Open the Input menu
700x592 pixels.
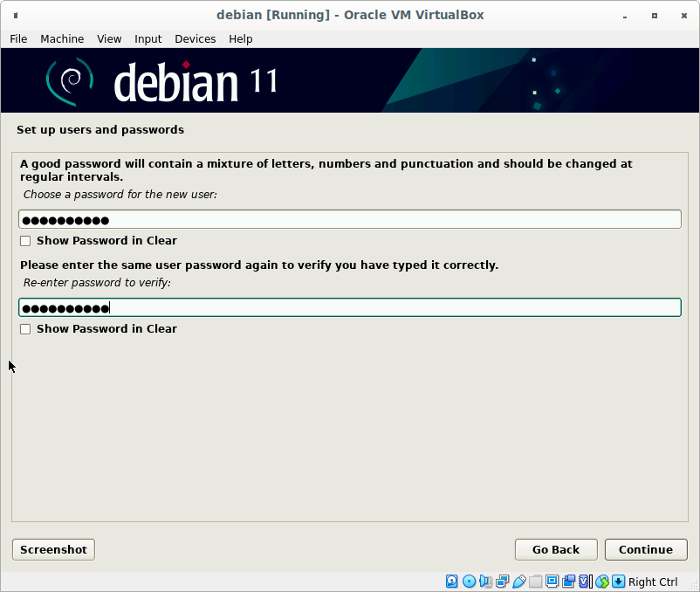(148, 39)
